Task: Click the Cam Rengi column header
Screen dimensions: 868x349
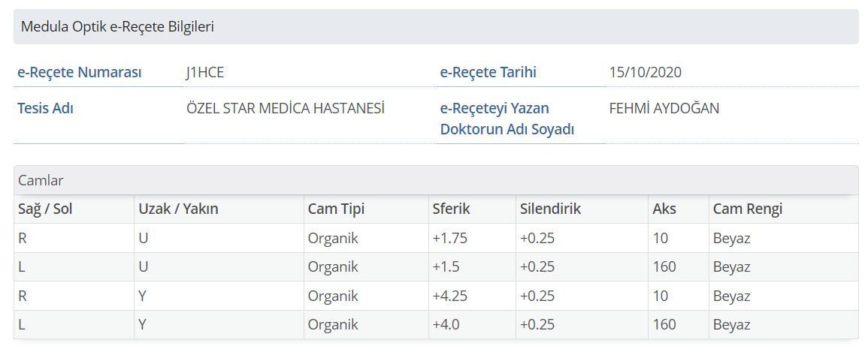Action: (748, 209)
